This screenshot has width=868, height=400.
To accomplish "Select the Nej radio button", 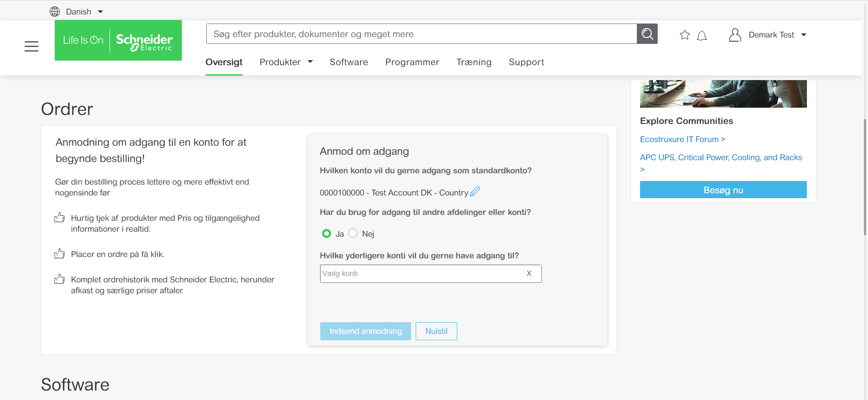I will click(x=353, y=233).
